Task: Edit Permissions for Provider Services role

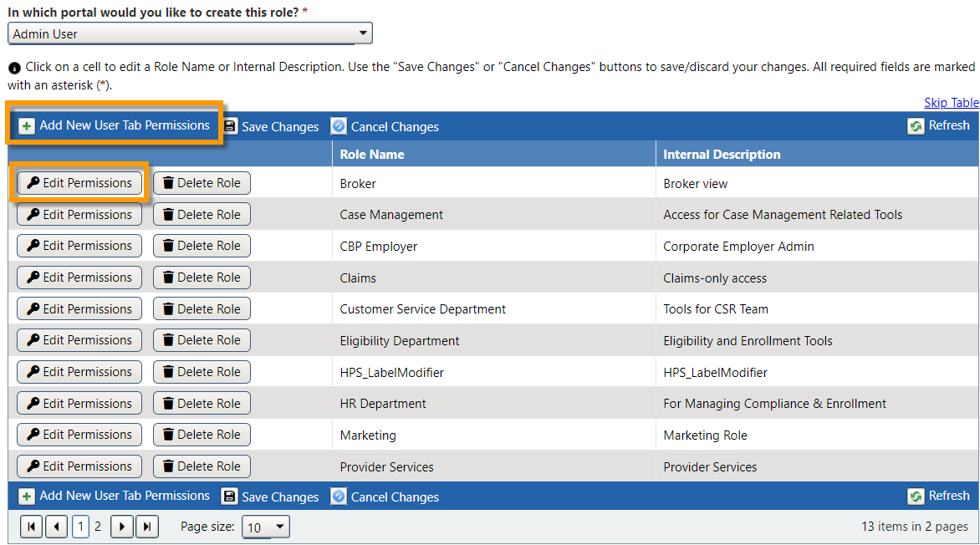Action: point(79,466)
